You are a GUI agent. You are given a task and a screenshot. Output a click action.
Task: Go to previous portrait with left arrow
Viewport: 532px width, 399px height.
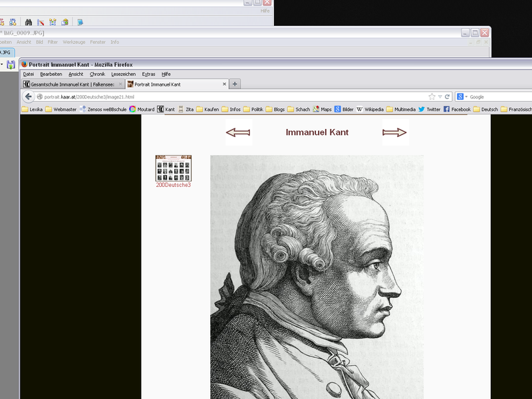click(238, 132)
